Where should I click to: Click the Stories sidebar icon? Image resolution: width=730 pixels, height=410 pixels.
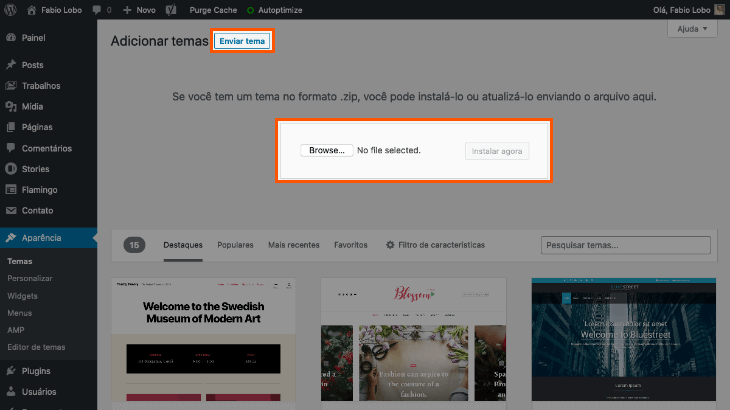(11, 169)
